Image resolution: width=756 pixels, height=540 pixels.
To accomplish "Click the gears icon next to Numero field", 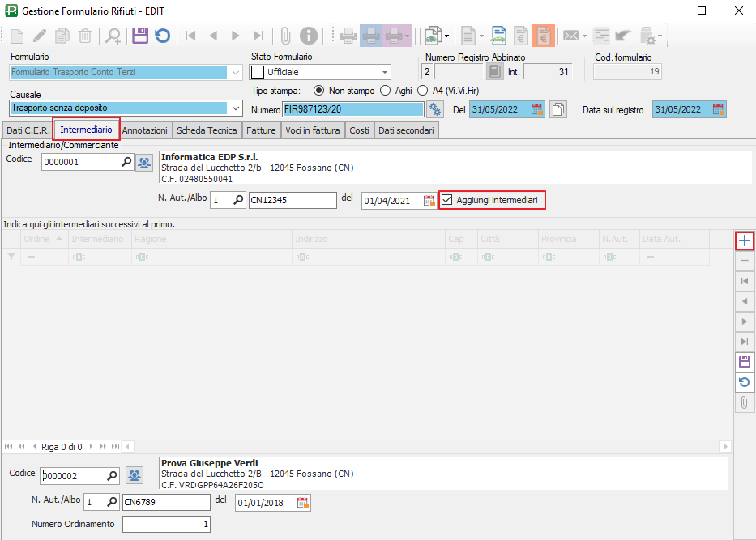I will [436, 110].
